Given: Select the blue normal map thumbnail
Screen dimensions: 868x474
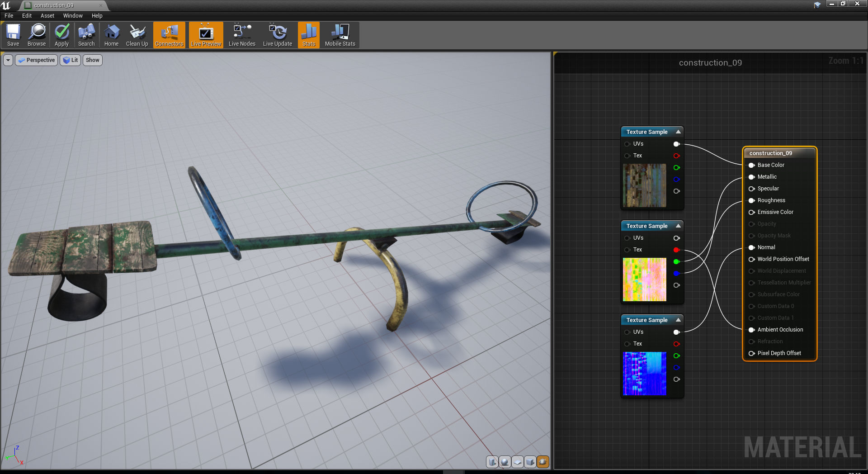Looking at the screenshot, I should click(645, 374).
